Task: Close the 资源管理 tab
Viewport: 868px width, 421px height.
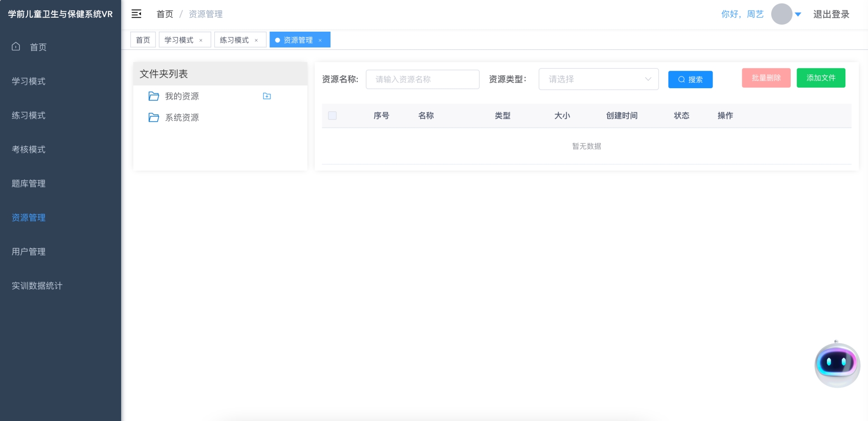Action: [320, 40]
